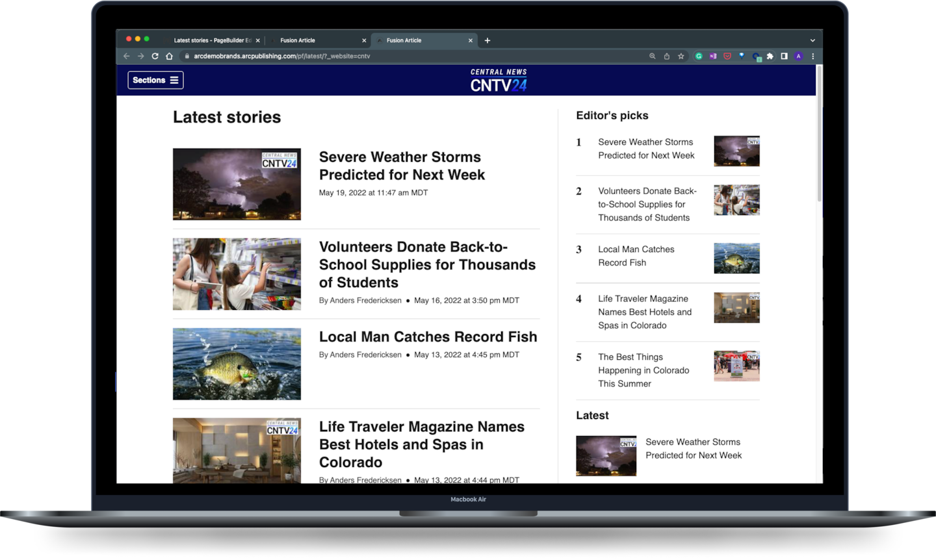Open the Severe Weather Storms headline link
Image resolution: width=936 pixels, height=560 pixels.
click(x=401, y=166)
